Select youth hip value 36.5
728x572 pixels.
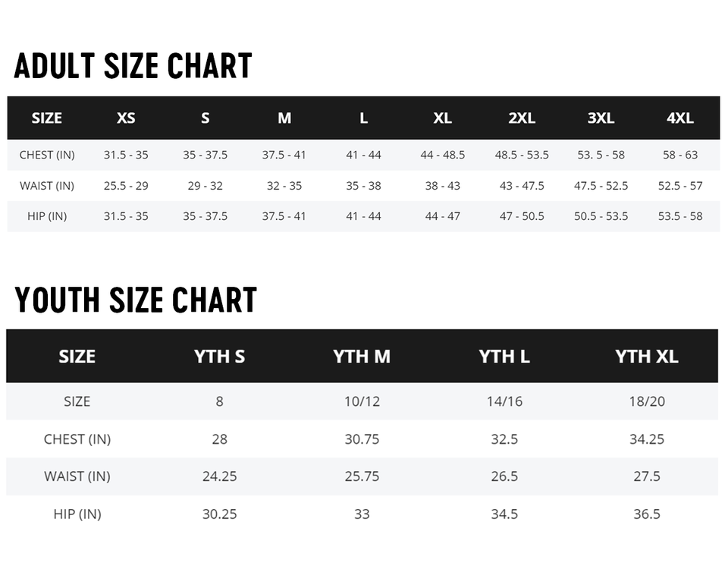[x=647, y=514]
